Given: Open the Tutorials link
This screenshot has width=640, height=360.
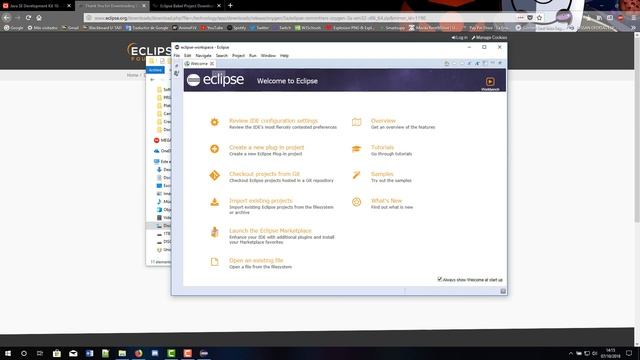Looking at the screenshot, I should pyautogui.click(x=382, y=147).
